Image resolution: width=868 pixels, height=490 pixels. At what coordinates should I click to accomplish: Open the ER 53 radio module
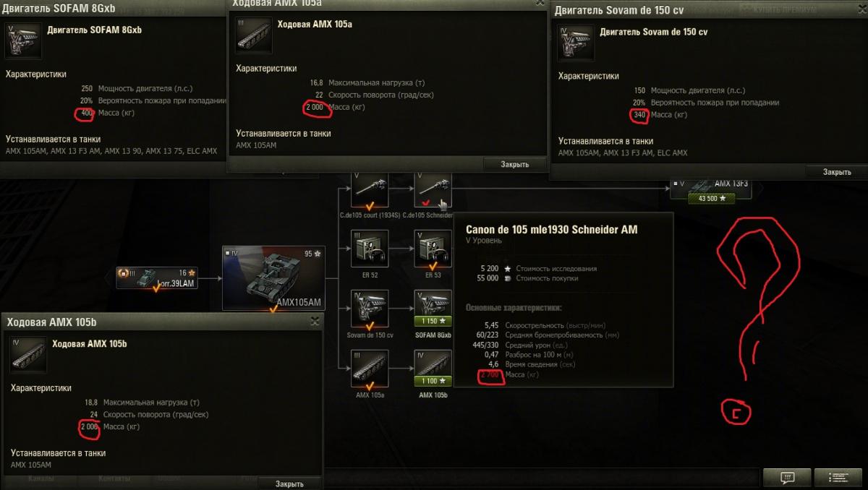433,249
